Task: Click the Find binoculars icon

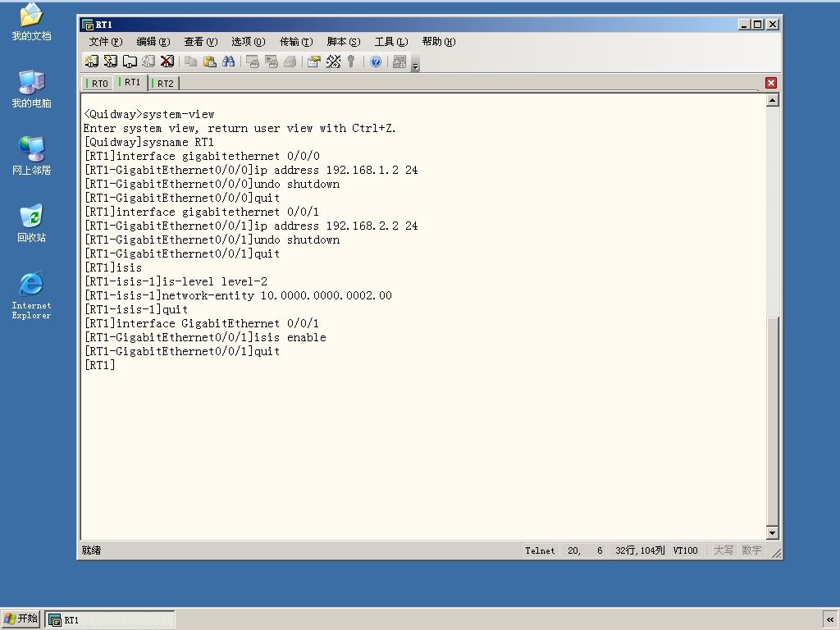Action: click(x=228, y=62)
